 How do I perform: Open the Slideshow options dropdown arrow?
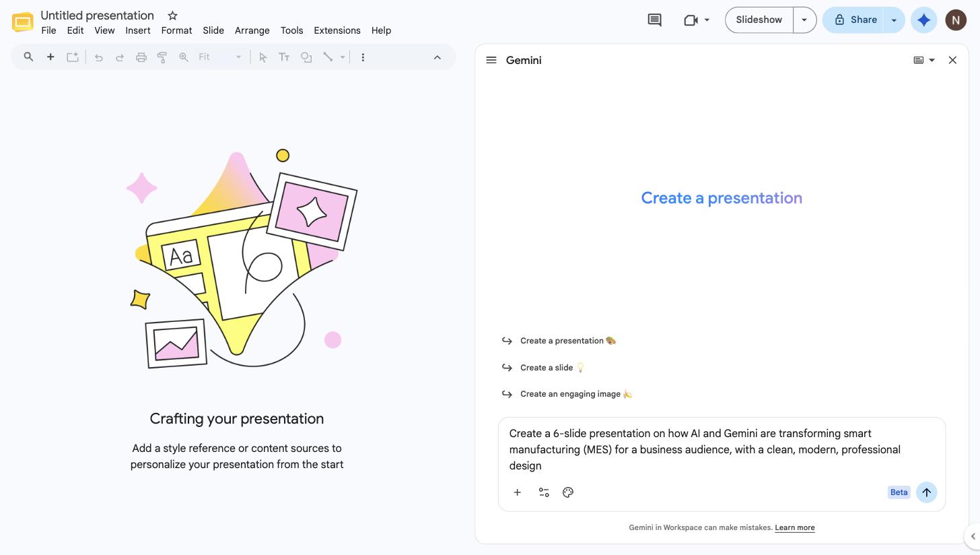tap(804, 20)
